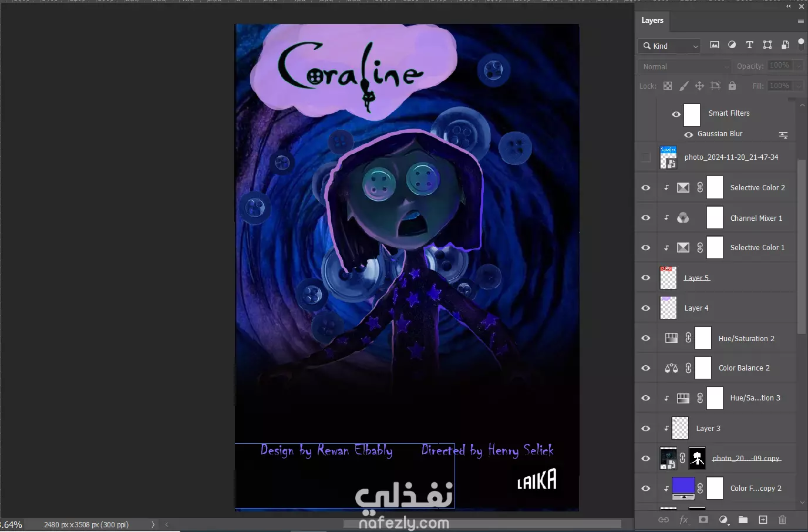The width and height of the screenshot is (808, 532).
Task: Click link layers icon at panel bottom
Action: click(664, 520)
